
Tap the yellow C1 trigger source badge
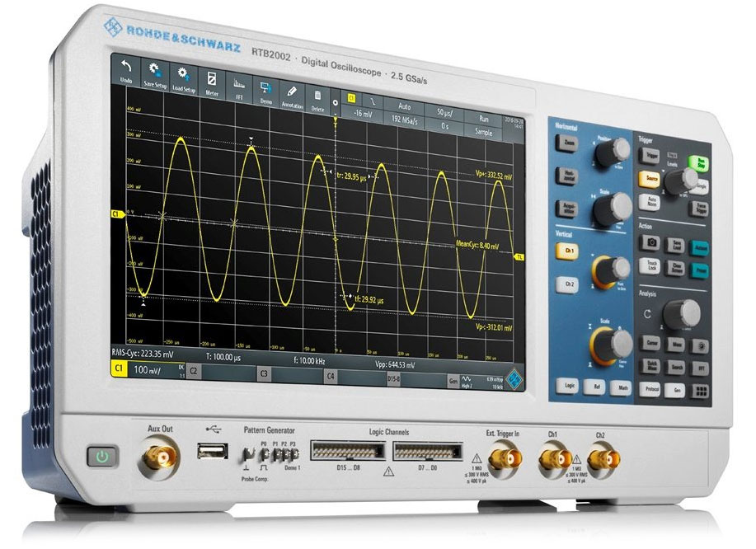pos(351,98)
